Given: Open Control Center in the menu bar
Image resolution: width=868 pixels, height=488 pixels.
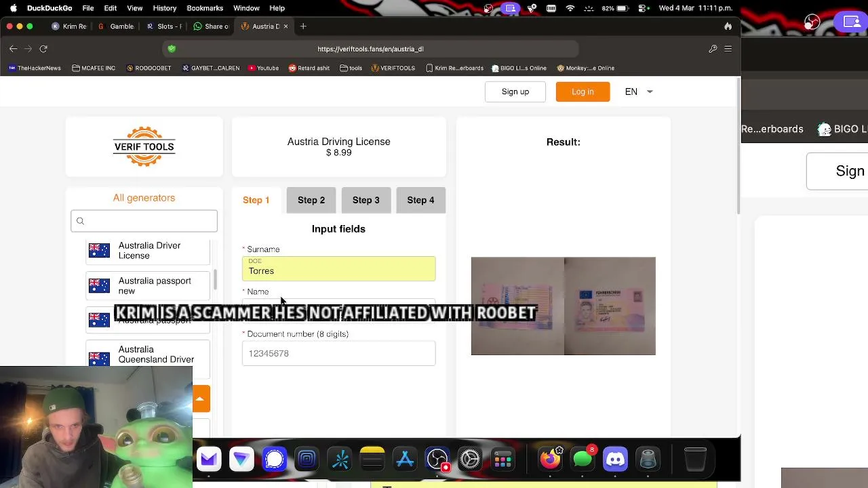Looking at the screenshot, I should (x=642, y=8).
